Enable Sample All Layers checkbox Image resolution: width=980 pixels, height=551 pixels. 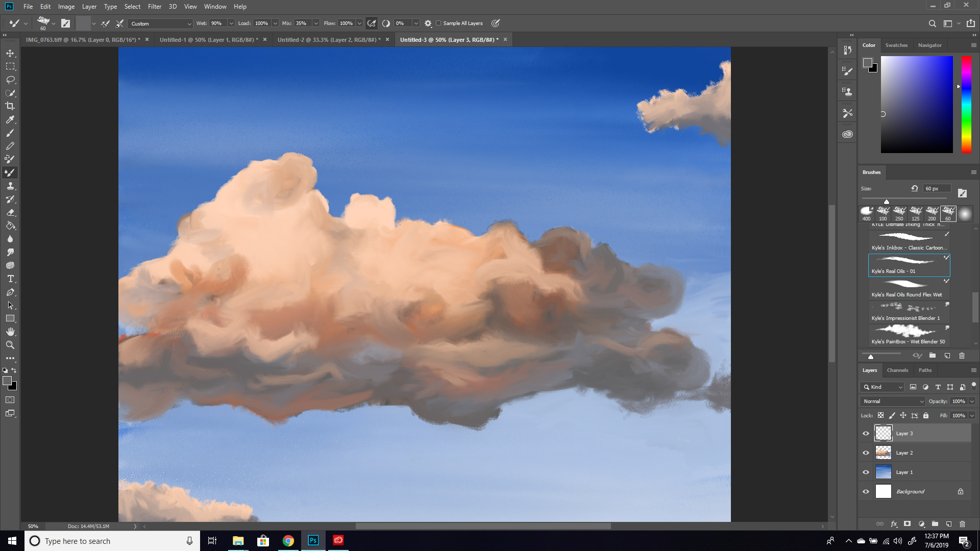tap(438, 23)
